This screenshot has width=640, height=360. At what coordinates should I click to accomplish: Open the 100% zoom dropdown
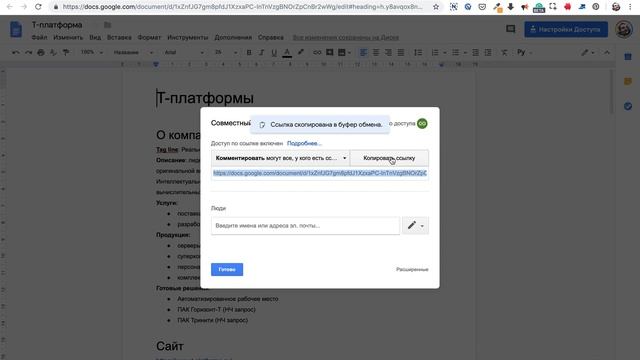pyautogui.click(x=91, y=52)
